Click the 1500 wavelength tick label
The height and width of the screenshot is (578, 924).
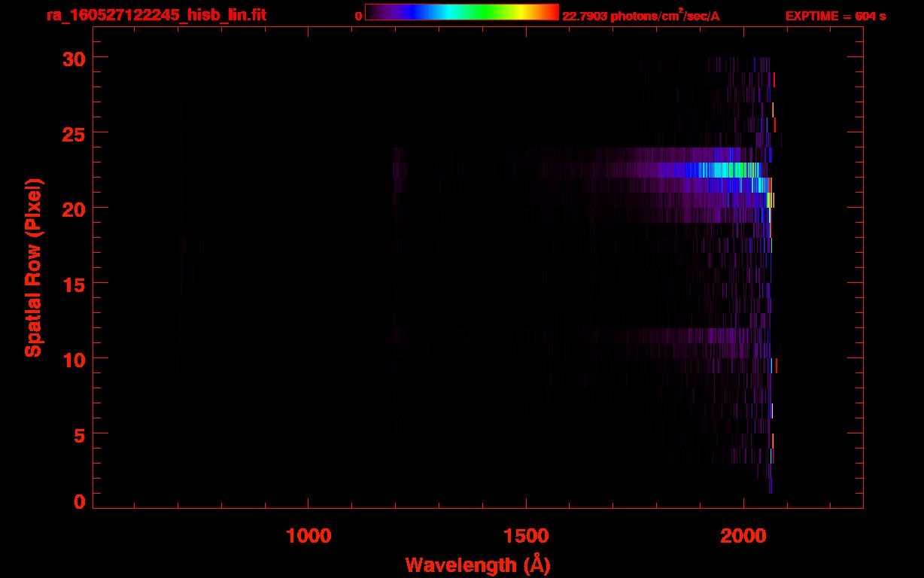(x=526, y=536)
